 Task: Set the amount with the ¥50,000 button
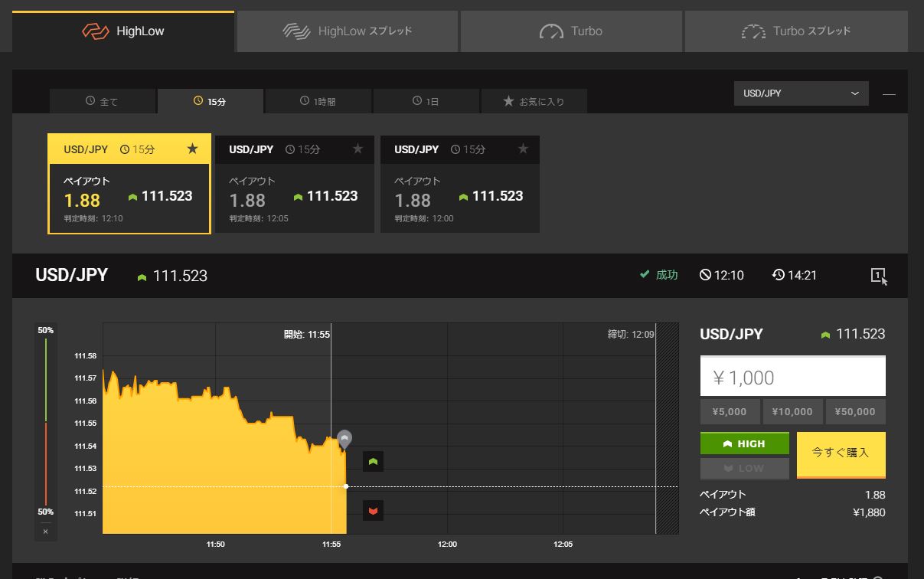856,411
